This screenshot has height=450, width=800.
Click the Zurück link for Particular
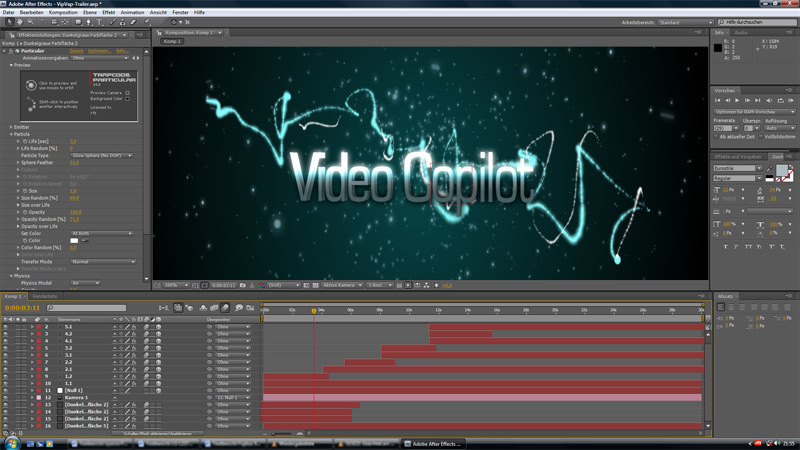pyautogui.click(x=76, y=51)
